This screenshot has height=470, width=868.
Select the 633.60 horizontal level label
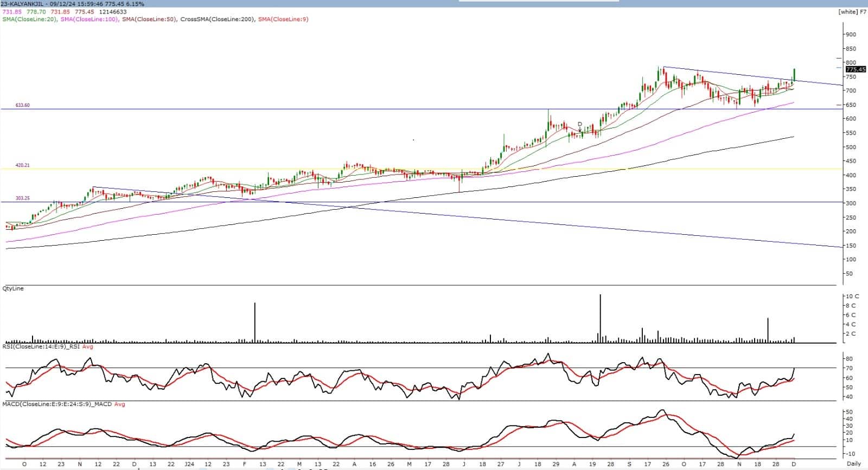tap(23, 105)
